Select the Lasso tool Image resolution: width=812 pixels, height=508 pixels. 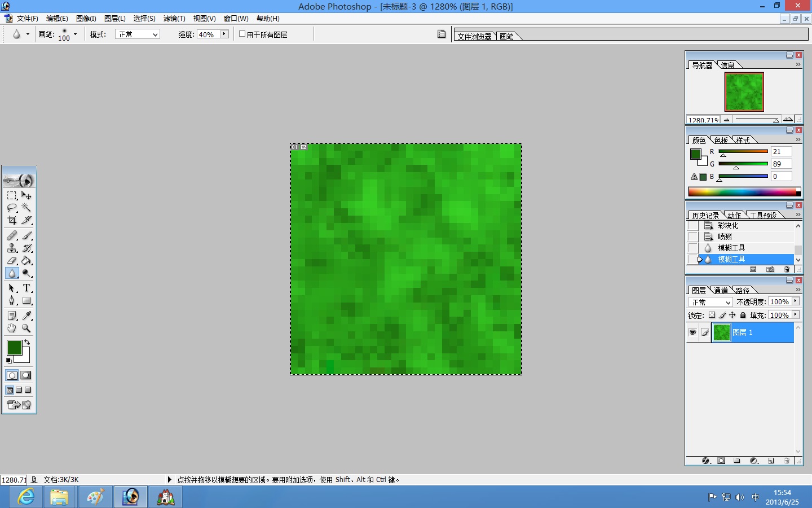tap(12, 208)
